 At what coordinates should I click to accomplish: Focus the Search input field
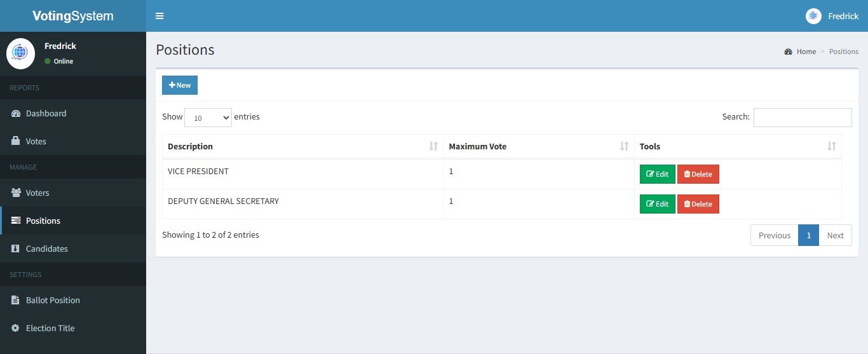(802, 118)
